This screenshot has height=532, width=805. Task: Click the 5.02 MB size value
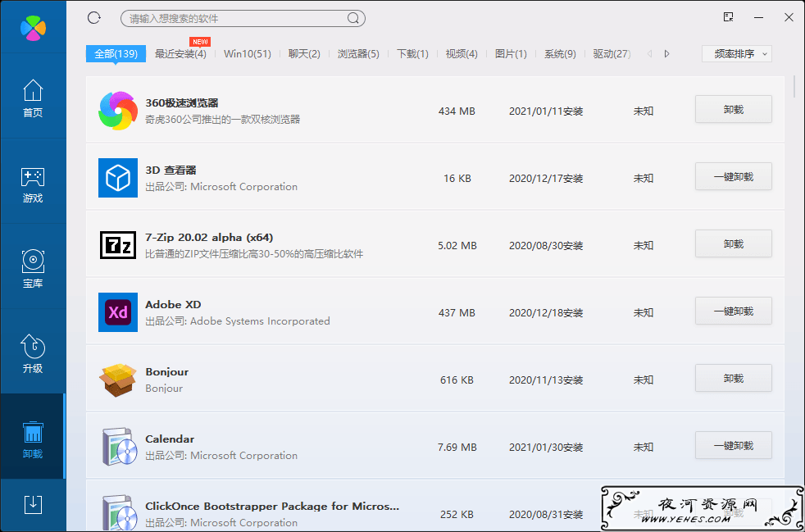pos(457,245)
